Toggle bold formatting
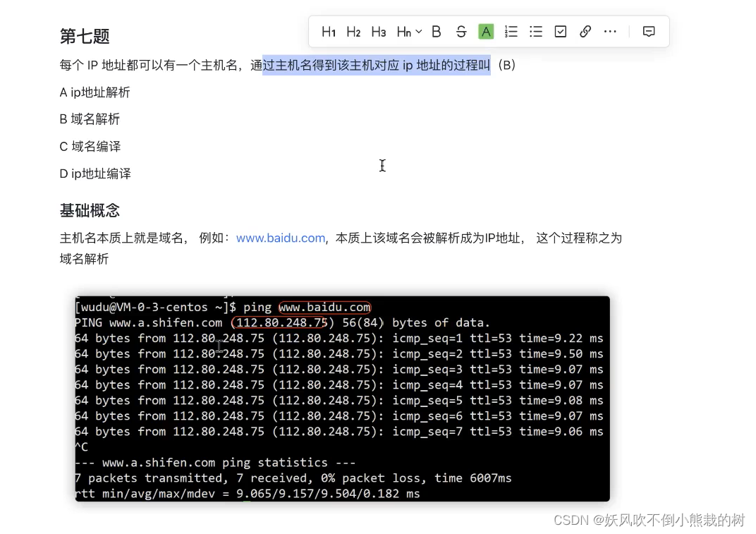The width and height of the screenshot is (756, 534). point(437,32)
